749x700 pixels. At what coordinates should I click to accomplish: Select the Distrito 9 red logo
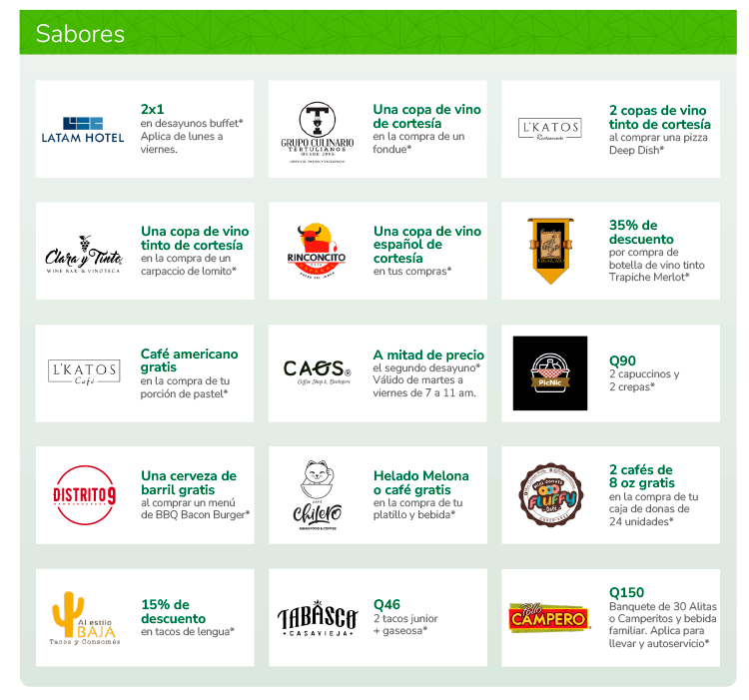84,495
